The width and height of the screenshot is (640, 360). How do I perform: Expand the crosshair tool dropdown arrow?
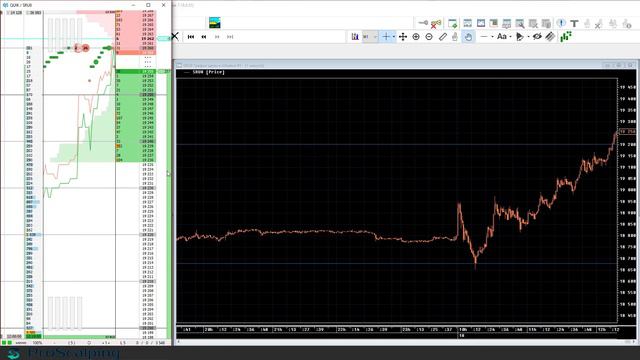[393, 37]
